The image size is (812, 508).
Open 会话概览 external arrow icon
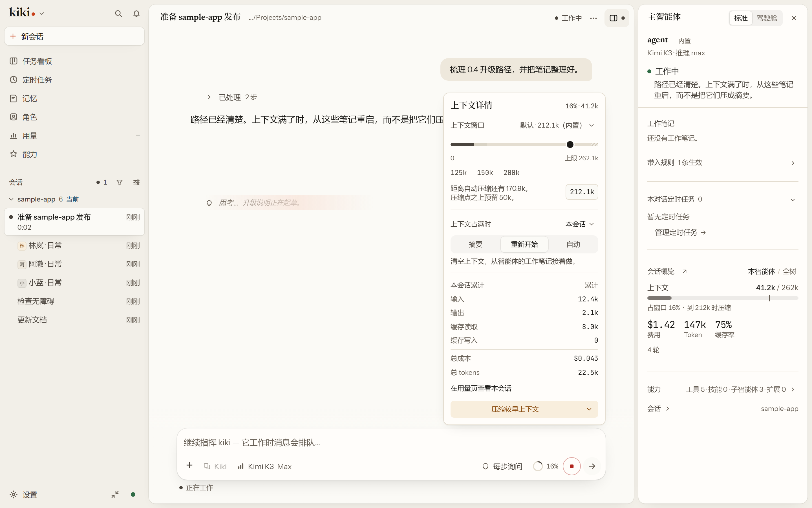pos(685,271)
